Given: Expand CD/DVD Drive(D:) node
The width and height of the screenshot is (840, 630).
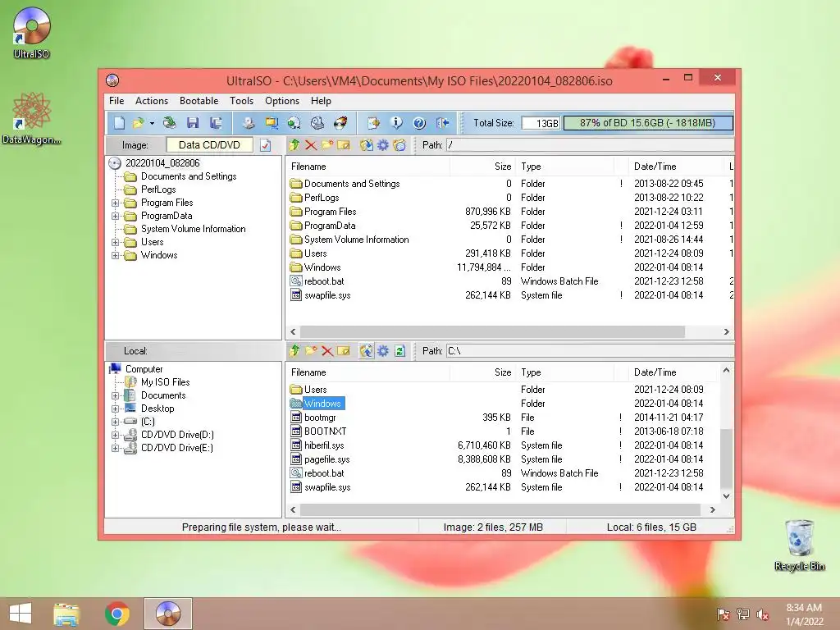Looking at the screenshot, I should click(115, 435).
